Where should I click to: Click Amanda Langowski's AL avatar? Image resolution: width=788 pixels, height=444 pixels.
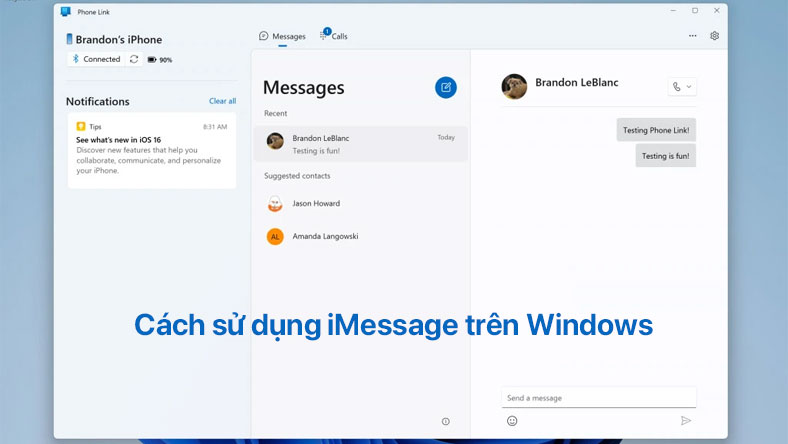[x=275, y=236]
